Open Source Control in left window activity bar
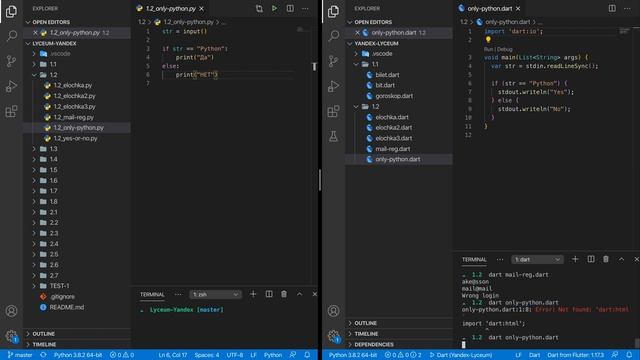 11,61
